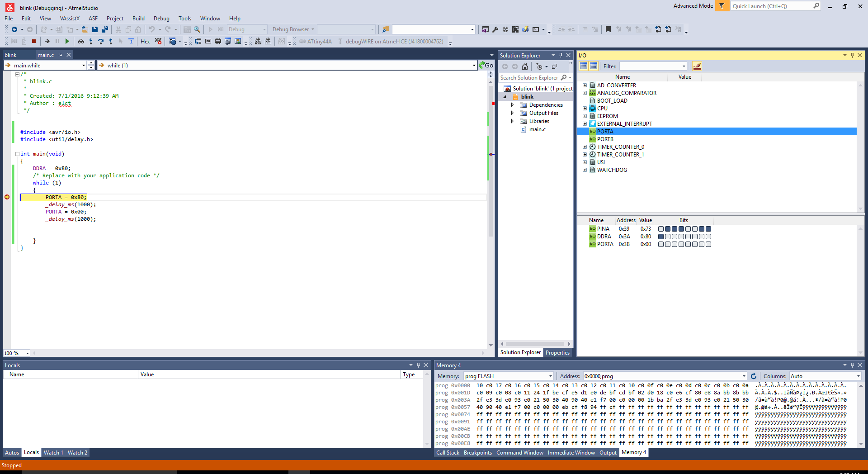Click the Save All icon
Image resolution: width=868 pixels, height=474 pixels.
(x=105, y=29)
